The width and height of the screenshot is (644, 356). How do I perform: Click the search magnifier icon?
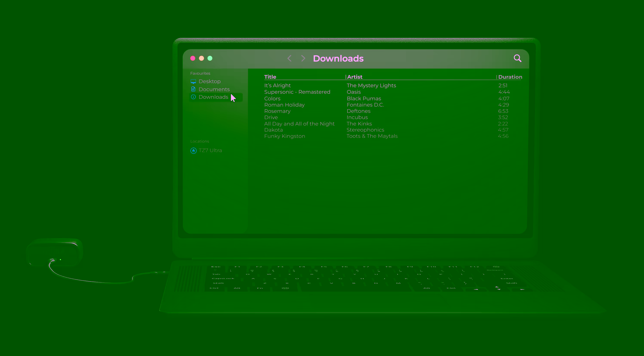(x=517, y=58)
